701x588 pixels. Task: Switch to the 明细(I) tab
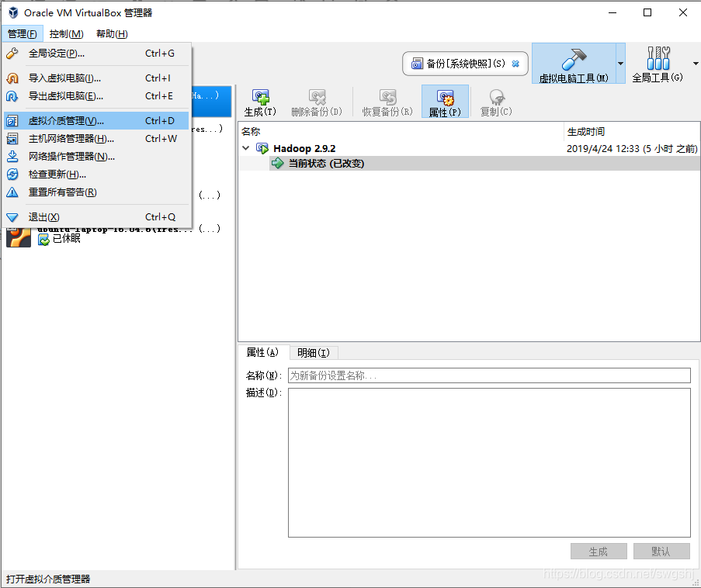[x=314, y=353]
